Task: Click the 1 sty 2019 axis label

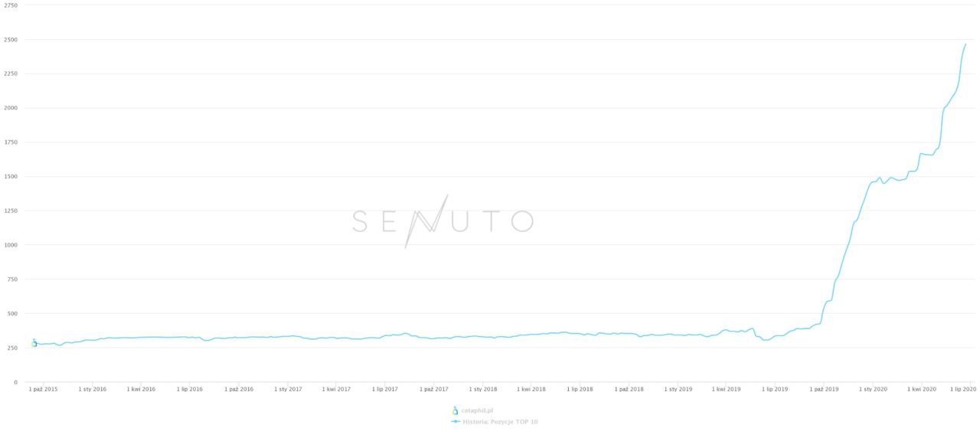Action: click(677, 389)
